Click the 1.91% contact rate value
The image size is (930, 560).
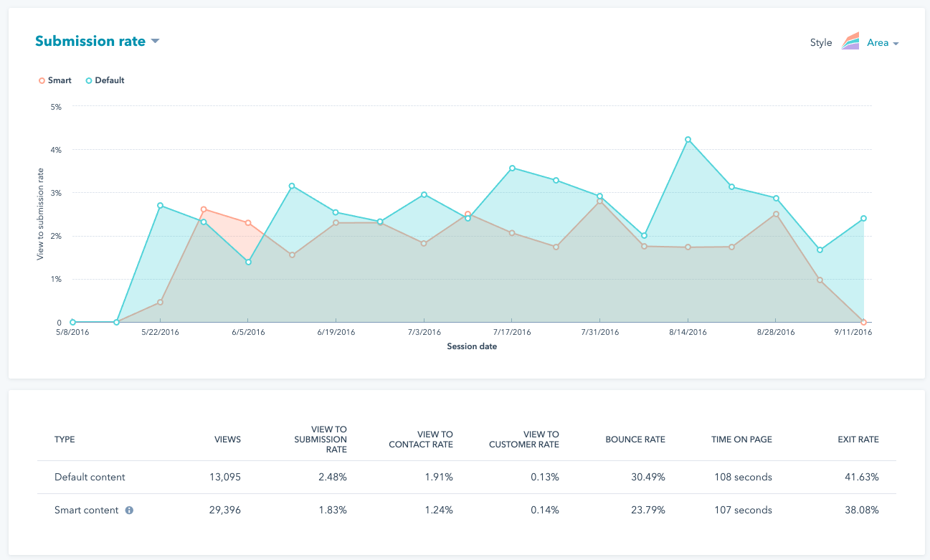click(x=440, y=477)
